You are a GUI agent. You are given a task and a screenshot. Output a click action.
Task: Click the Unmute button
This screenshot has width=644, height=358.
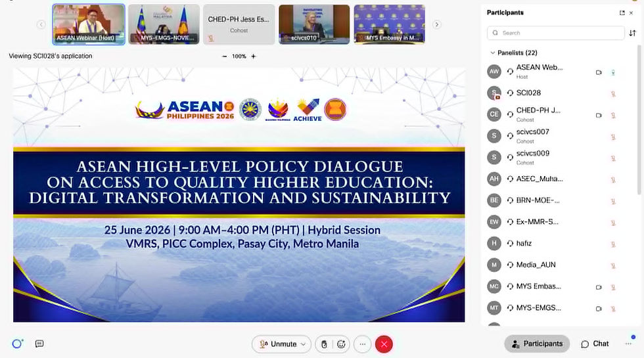tap(278, 344)
